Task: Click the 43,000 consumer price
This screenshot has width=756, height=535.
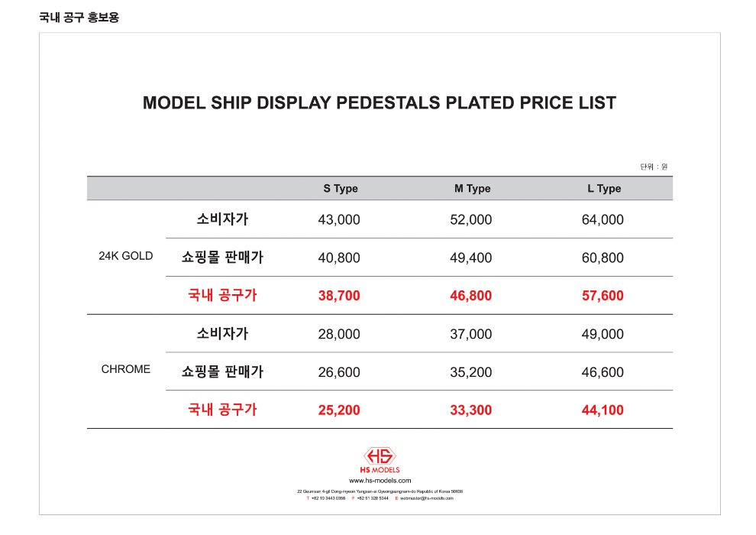Action: 339,219
